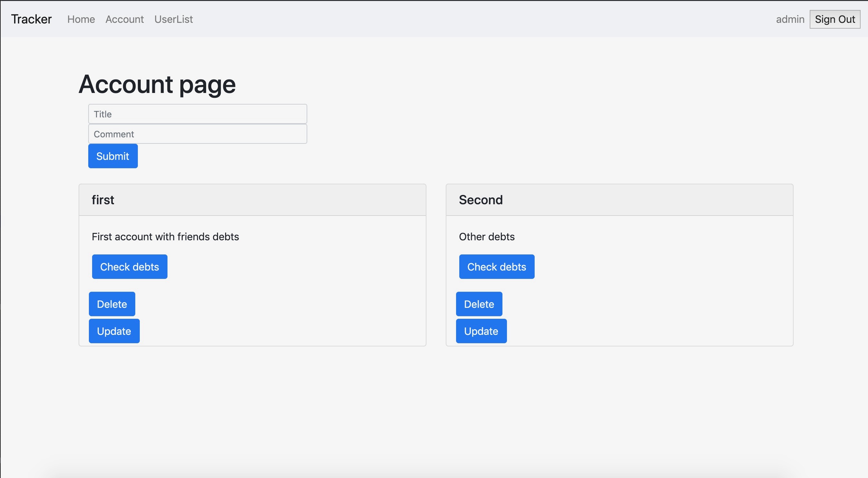Click the Submit button below the form
The width and height of the screenshot is (868, 478).
pos(112,156)
